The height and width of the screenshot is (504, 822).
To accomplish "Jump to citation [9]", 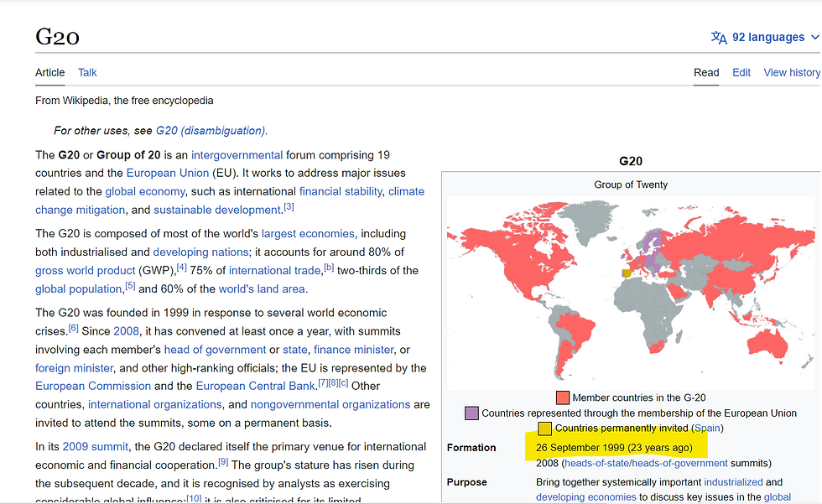I will pos(223,461).
